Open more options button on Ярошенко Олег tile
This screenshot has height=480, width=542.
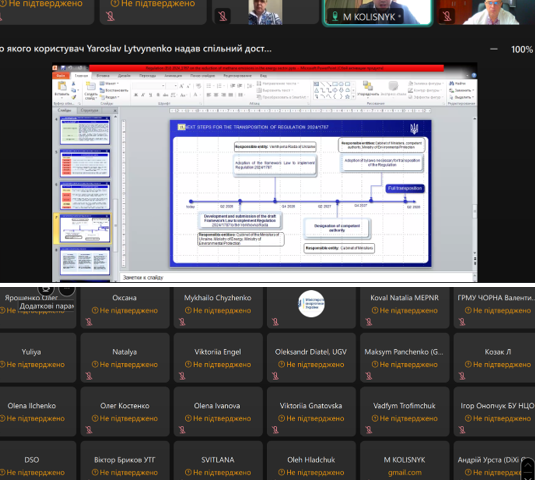[x=67, y=289]
